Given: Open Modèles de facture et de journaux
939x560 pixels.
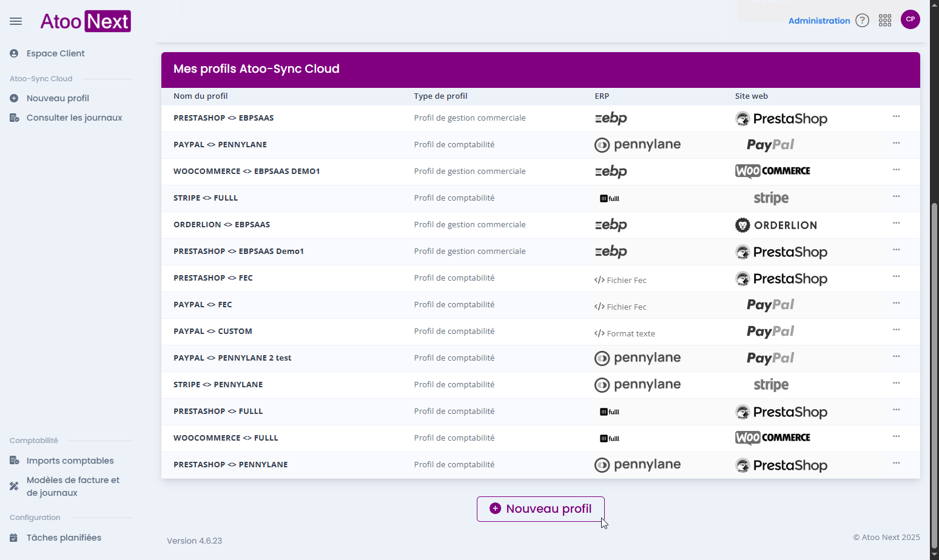Looking at the screenshot, I should pos(73,486).
